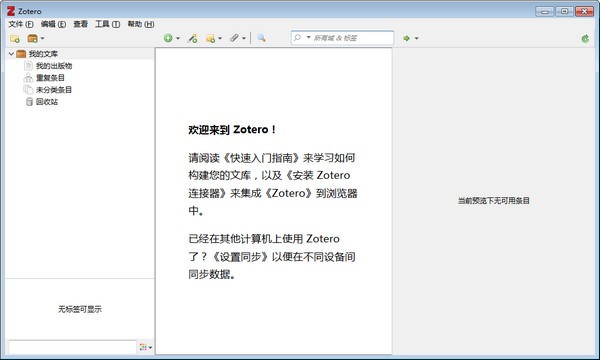Close the Zotero window
The height and width of the screenshot is (360, 600).
pyautogui.click(x=585, y=11)
